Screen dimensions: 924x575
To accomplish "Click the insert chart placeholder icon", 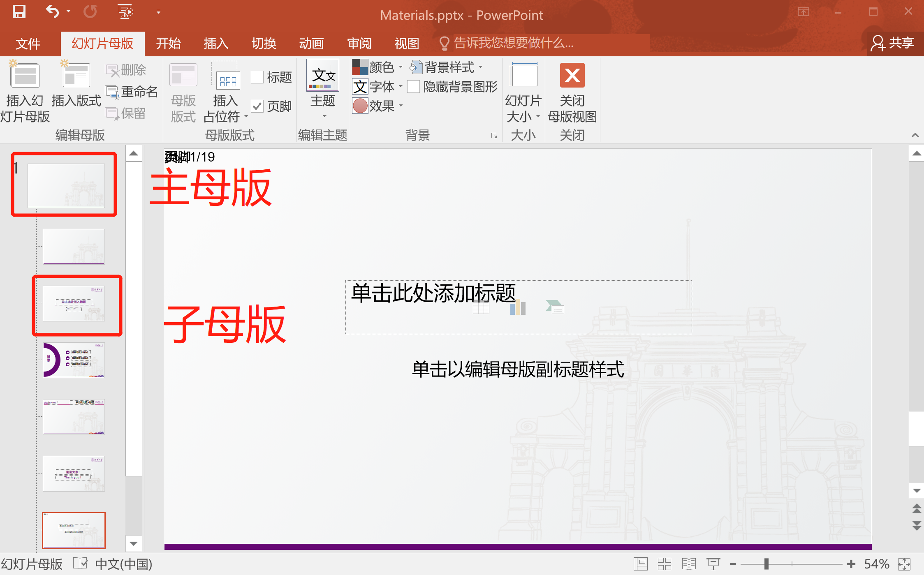I will pyautogui.click(x=518, y=307).
